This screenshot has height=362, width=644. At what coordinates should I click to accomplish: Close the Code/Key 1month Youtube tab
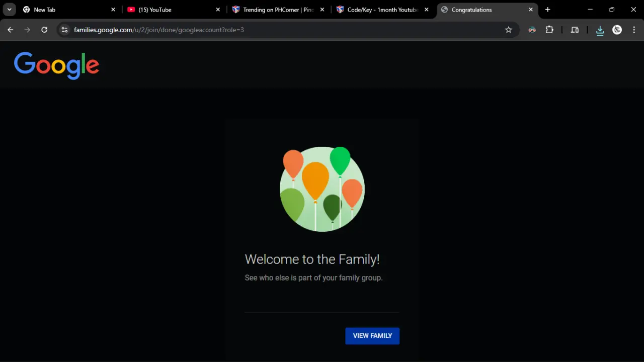click(x=427, y=10)
